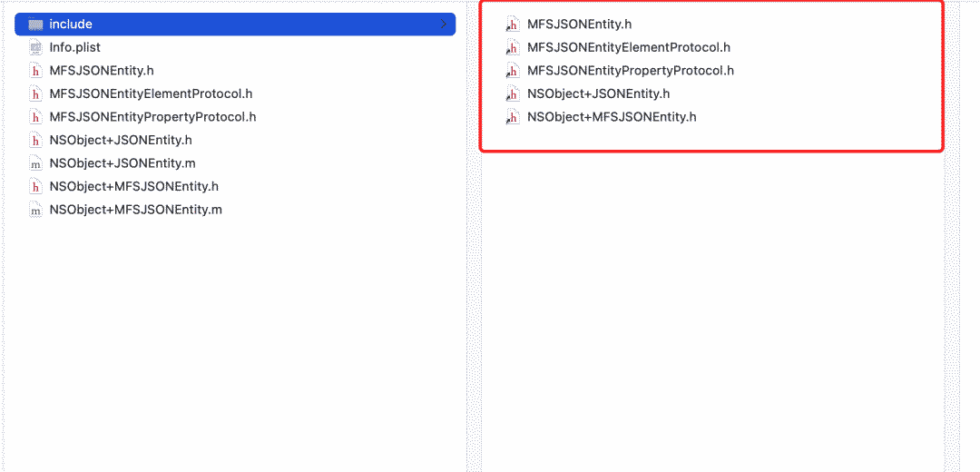
Task: Select MFSJSONEntityPropertyProtocol.h in right column
Action: click(630, 71)
